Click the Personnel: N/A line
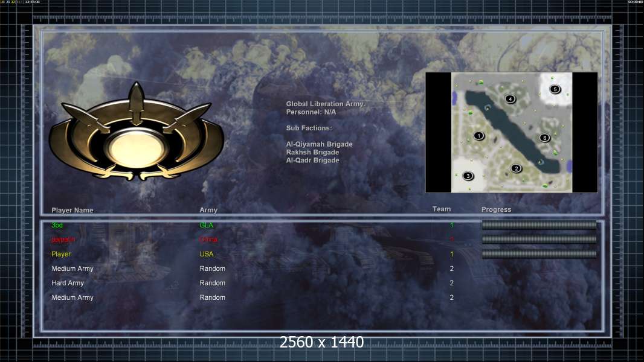The image size is (644, 362). point(311,112)
